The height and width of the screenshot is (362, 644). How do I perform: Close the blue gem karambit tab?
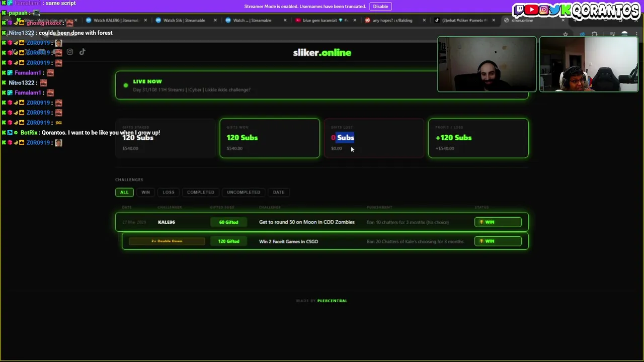(355, 20)
